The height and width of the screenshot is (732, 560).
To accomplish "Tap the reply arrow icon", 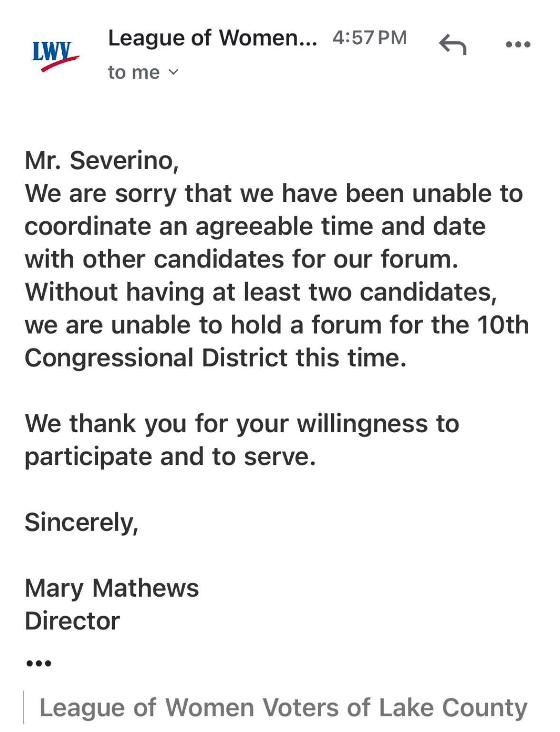I will [453, 45].
